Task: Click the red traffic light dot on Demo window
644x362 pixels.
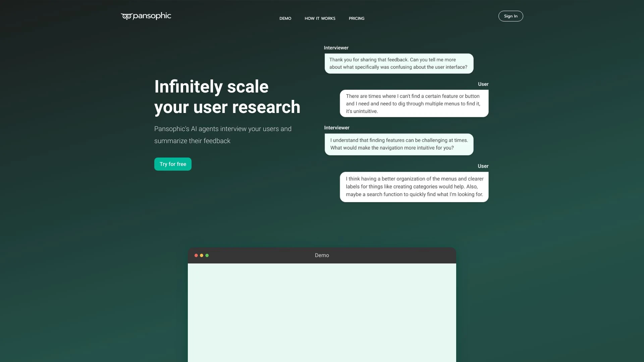Action: [x=196, y=255]
